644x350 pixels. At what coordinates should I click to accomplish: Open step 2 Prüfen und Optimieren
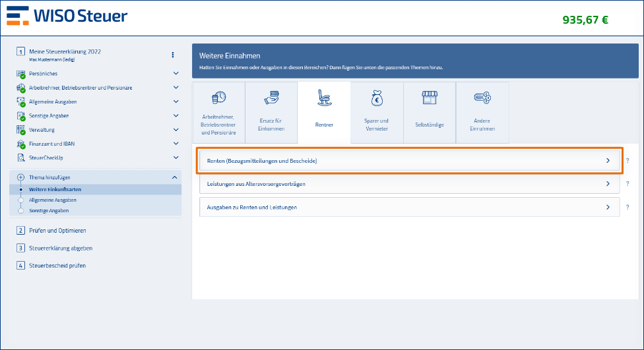[x=57, y=231]
